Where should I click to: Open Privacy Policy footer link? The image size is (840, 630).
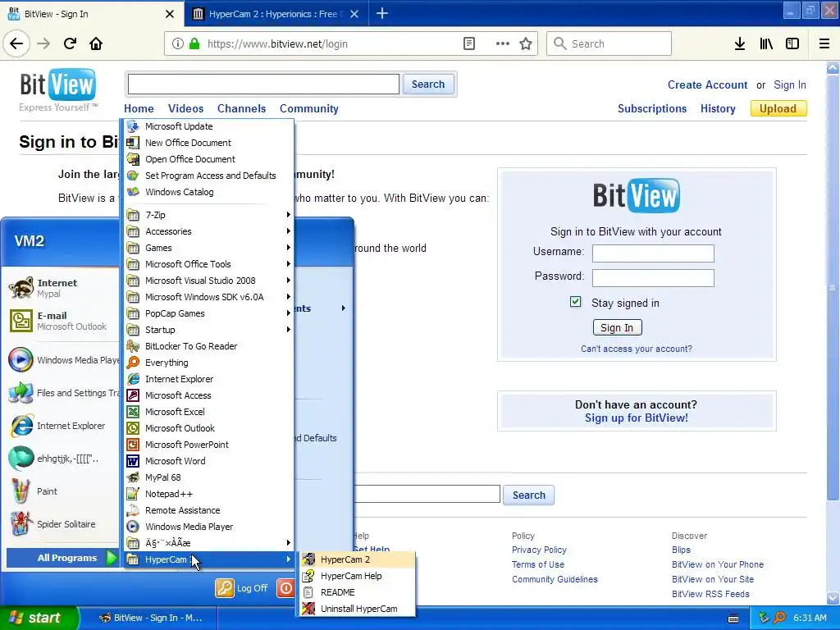coord(539,550)
